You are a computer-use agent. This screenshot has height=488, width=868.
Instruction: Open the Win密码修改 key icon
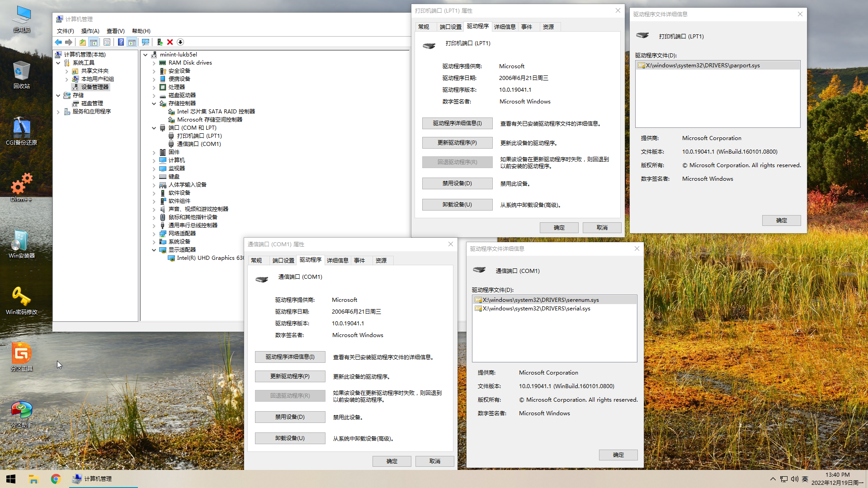click(x=22, y=300)
